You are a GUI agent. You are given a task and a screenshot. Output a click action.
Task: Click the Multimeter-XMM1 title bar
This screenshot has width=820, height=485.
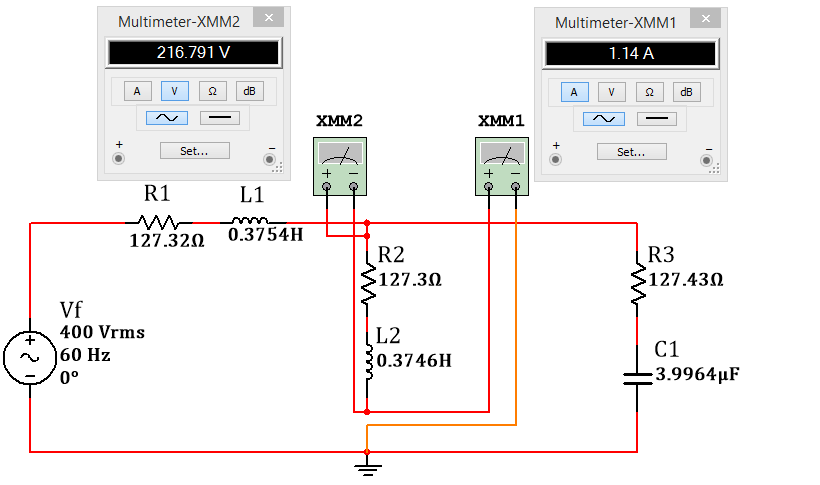(616, 22)
